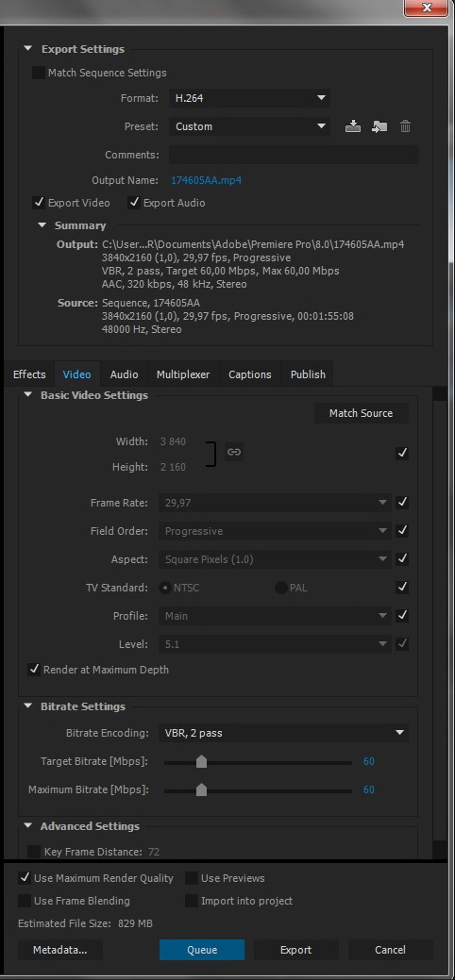
Task: Toggle the width-height link constrain icon
Action: pos(234,452)
